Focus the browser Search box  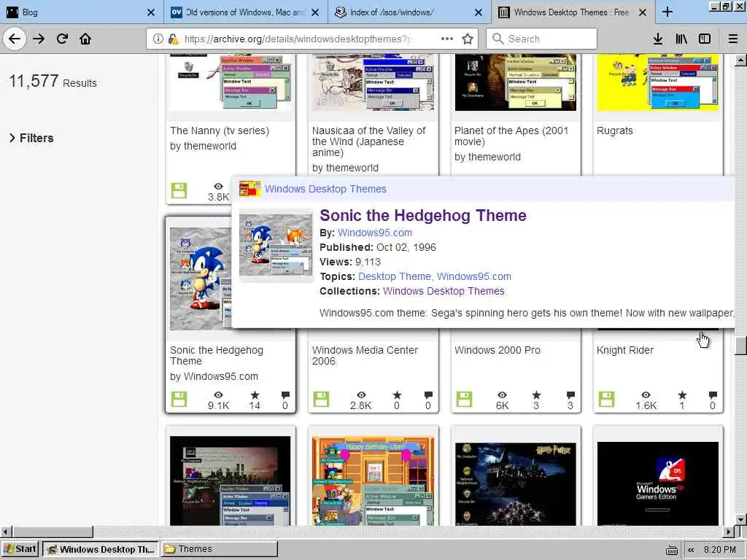pos(541,39)
